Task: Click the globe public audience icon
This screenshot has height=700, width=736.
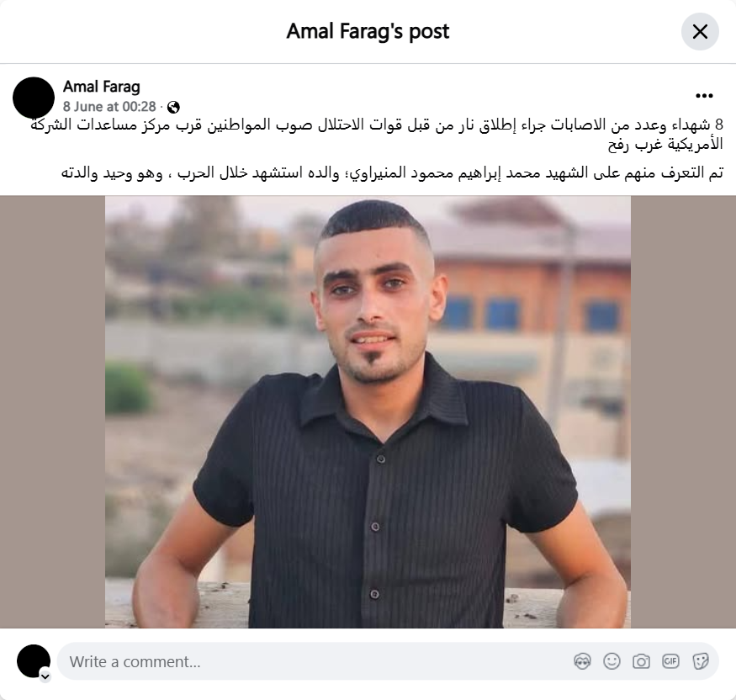Action: click(173, 107)
